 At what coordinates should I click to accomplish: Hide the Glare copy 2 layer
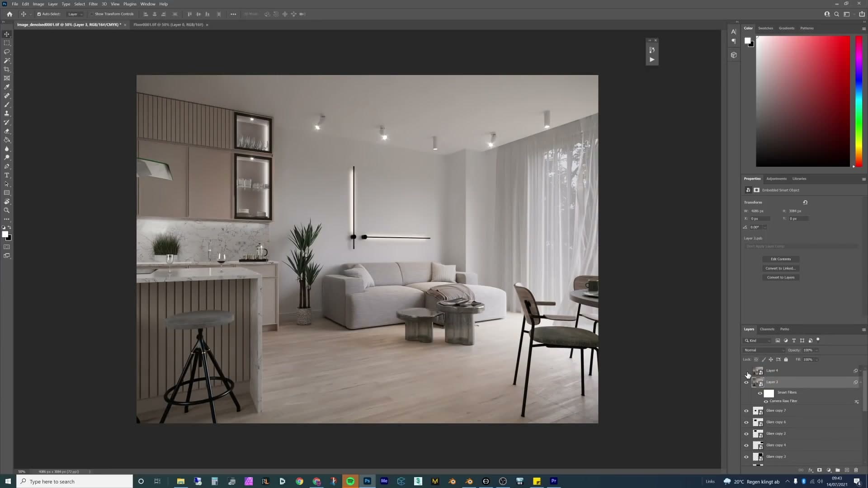(746, 434)
